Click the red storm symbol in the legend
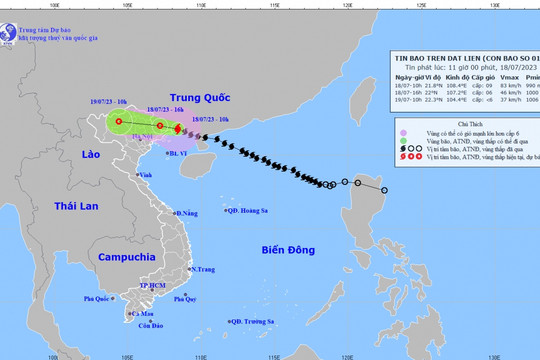 (403, 156)
